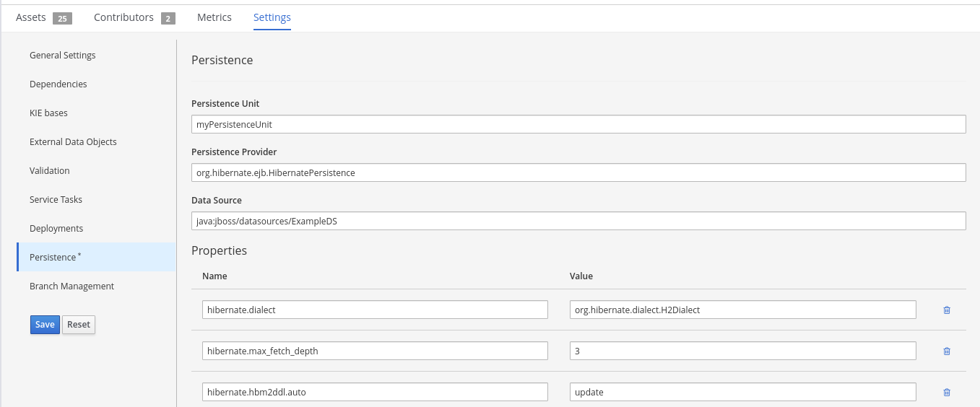Screen dimensions: 980x407
Task: Focus the Data Source input field
Action: click(578, 221)
